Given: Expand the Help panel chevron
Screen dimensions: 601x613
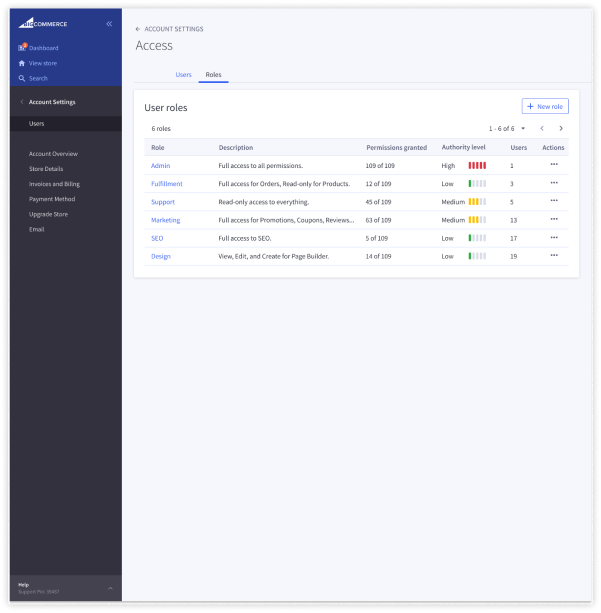Looking at the screenshot, I should (x=110, y=588).
